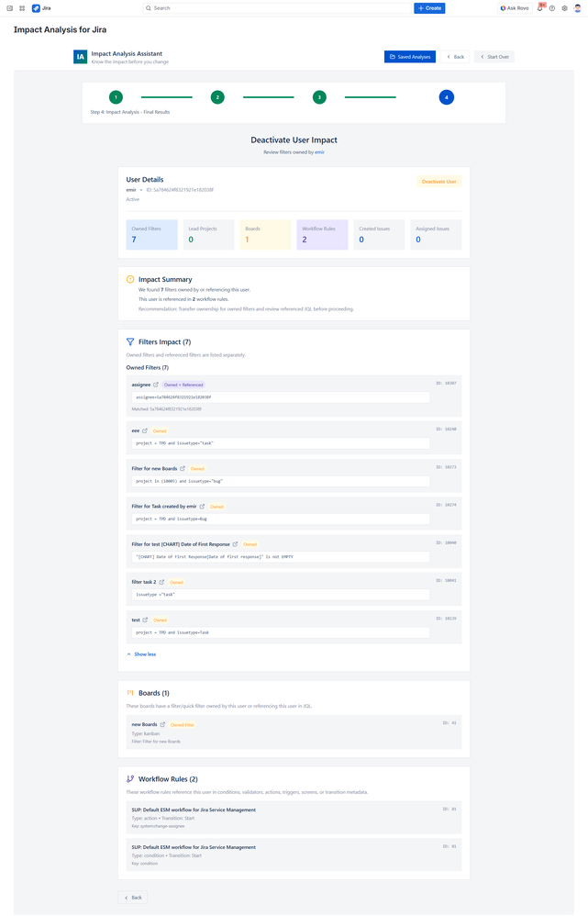Image resolution: width=588 pixels, height=916 pixels.
Task: Open the 'test' filter external link icon
Action: click(145, 620)
